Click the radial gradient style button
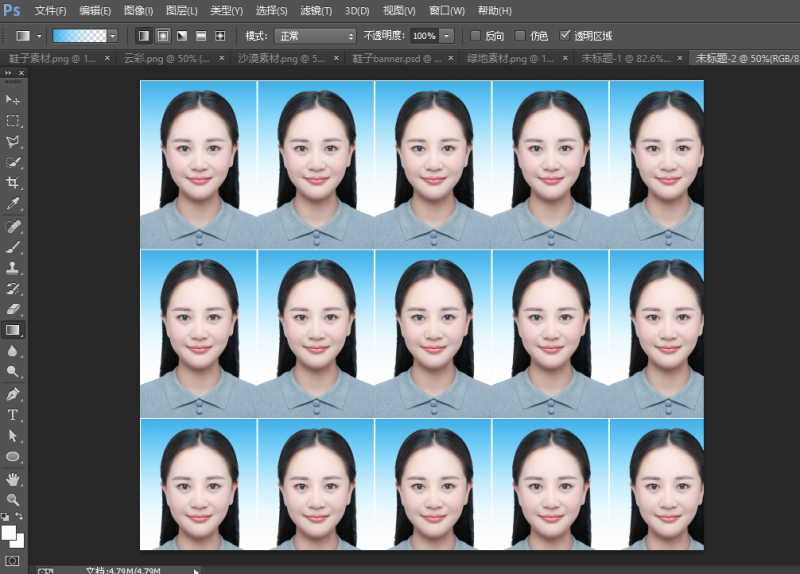 [x=163, y=36]
